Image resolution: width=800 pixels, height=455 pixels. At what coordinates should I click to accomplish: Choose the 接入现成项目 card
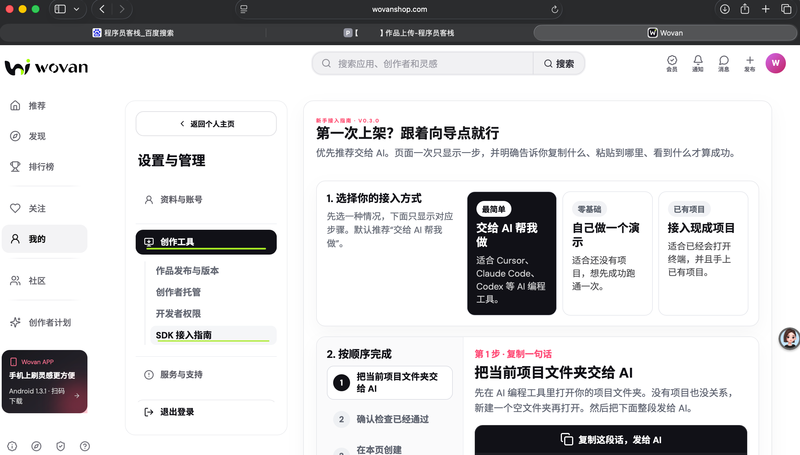point(703,253)
